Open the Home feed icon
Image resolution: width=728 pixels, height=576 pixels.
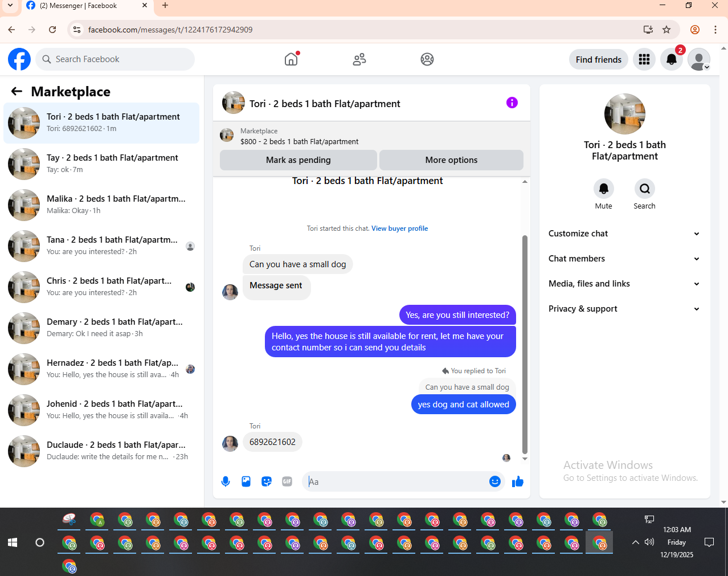(291, 59)
